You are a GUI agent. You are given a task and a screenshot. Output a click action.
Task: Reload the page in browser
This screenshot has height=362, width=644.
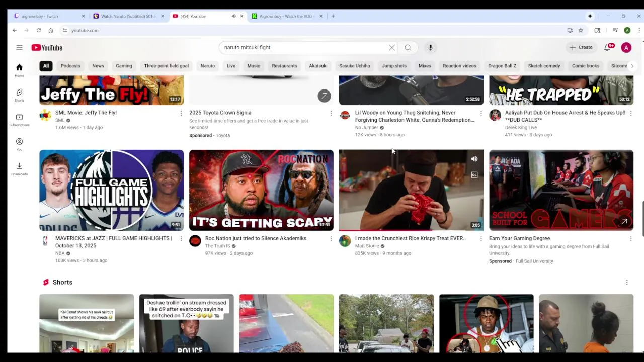[x=38, y=30]
